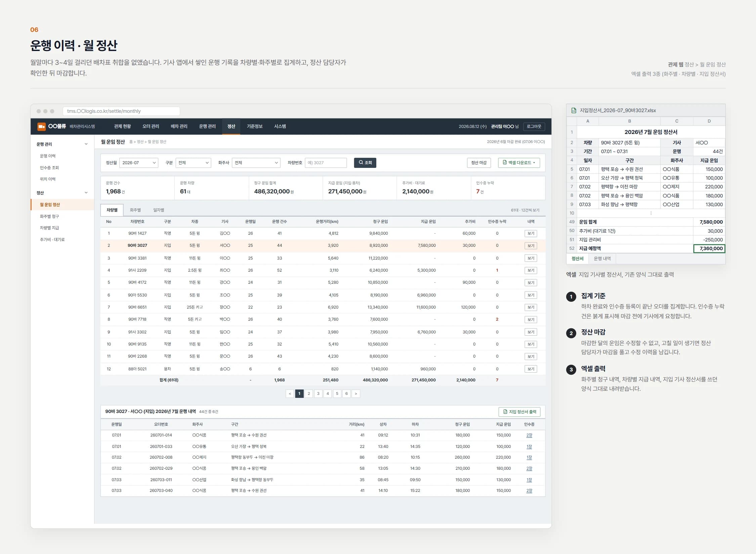Go to the next page arrow

coord(356,394)
